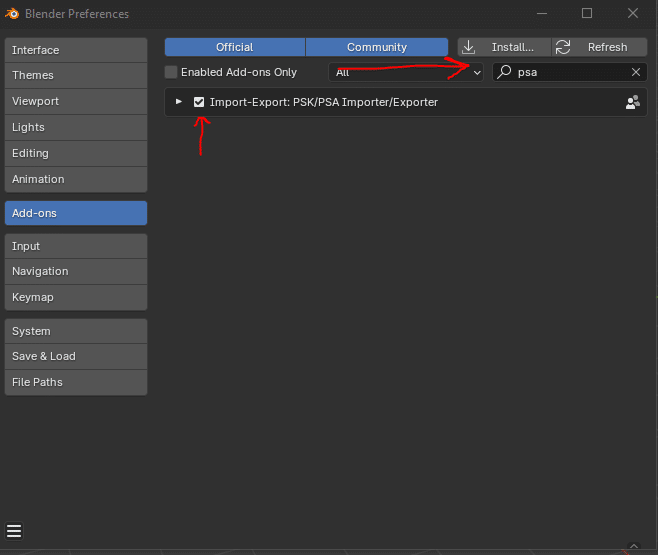Expand the PSK/PSA Importer/Exporter add-on details
658x555 pixels.
point(179,102)
